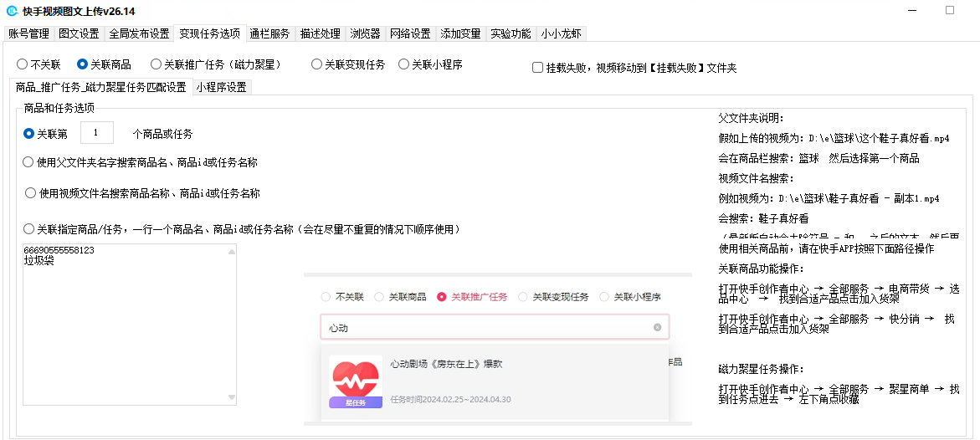Select 关联推广任务（磁力聚星）radio option
980x440 pixels.
coord(156,64)
